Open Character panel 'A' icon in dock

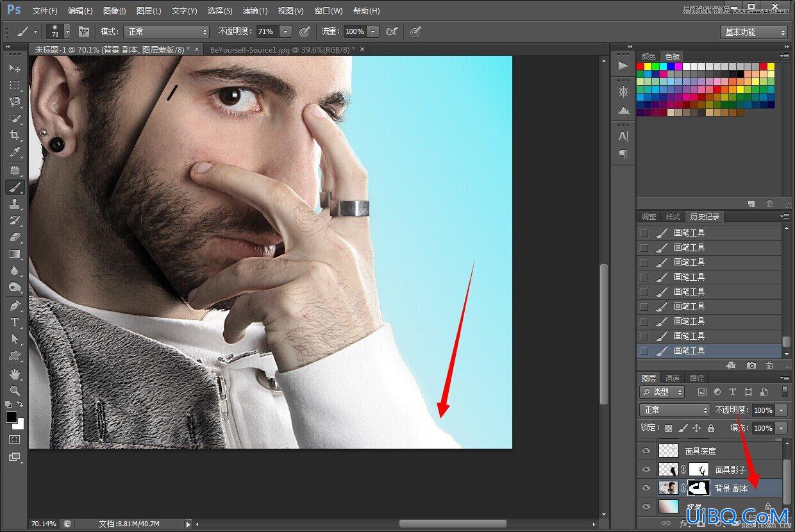623,136
